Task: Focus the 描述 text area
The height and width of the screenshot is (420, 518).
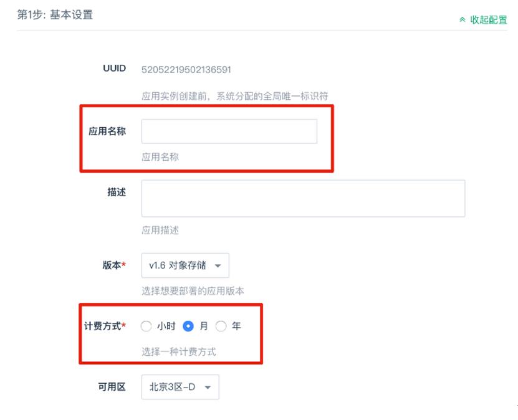Action: (x=304, y=198)
